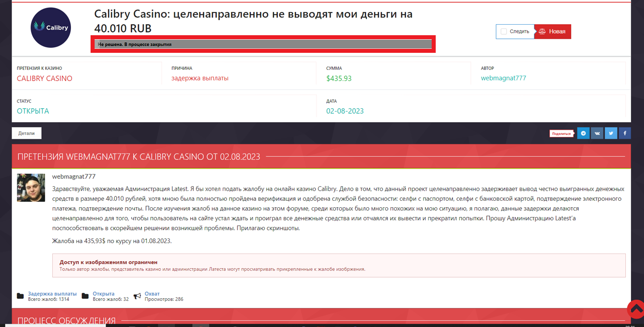Click the Telegram share icon
This screenshot has width=644, height=327.
(x=584, y=133)
